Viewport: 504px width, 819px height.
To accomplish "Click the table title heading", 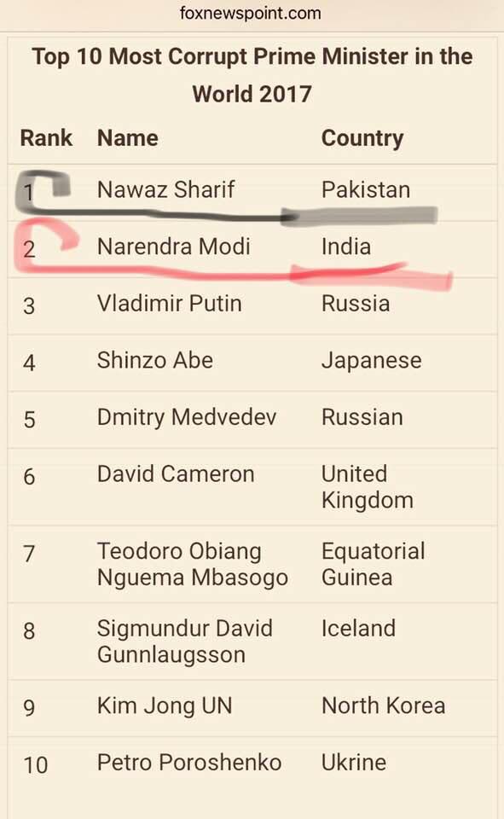I will click(252, 75).
